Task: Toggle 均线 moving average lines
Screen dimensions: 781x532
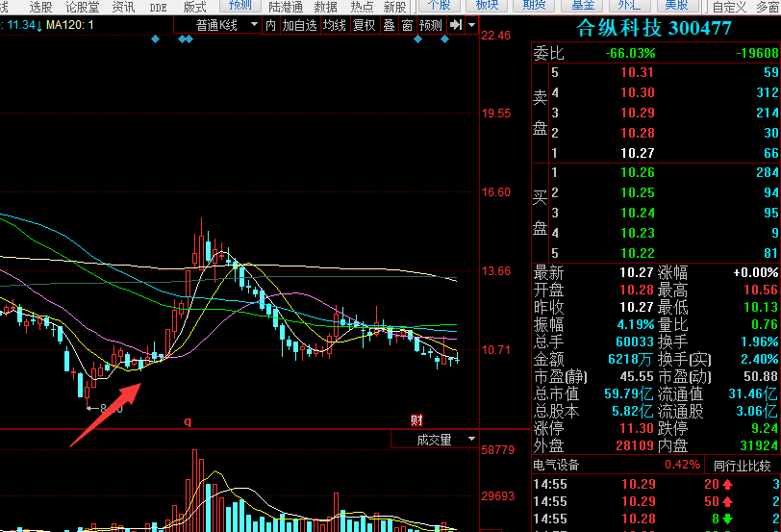Action: pyautogui.click(x=334, y=25)
